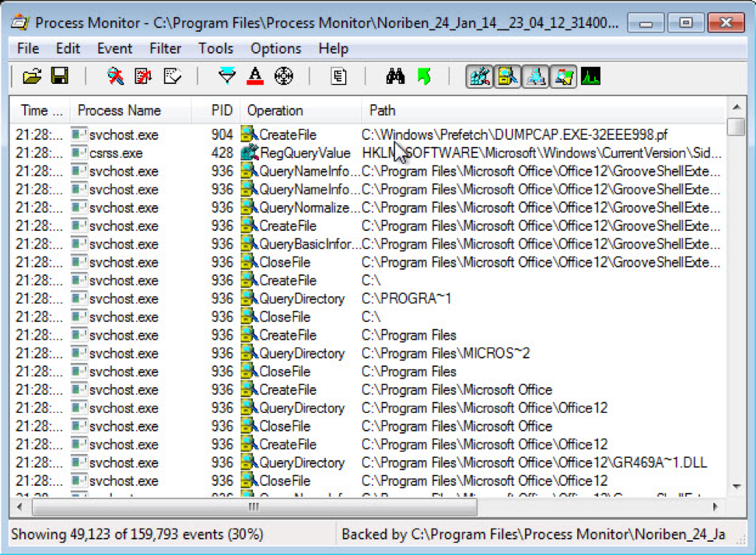Toggle Show Profiling Events button
The height and width of the screenshot is (555, 756).
tap(591, 76)
